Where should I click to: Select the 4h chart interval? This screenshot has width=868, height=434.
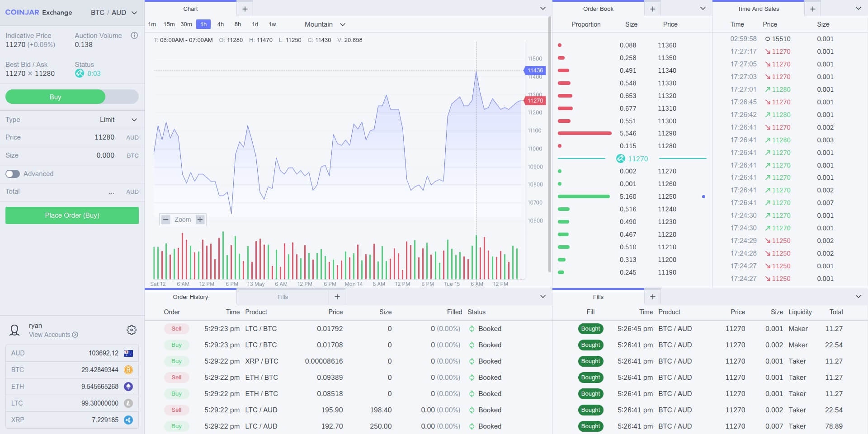[x=221, y=24]
